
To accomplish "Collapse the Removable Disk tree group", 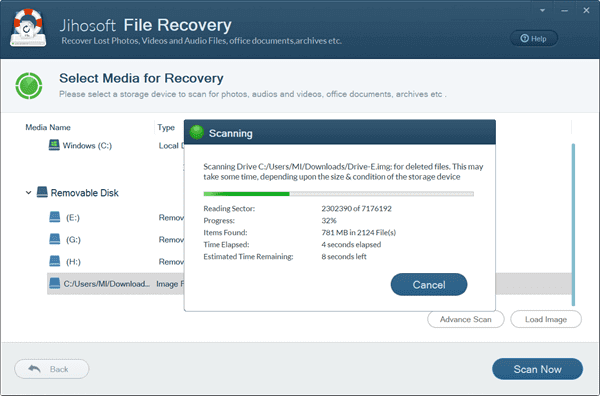I will click(x=28, y=192).
